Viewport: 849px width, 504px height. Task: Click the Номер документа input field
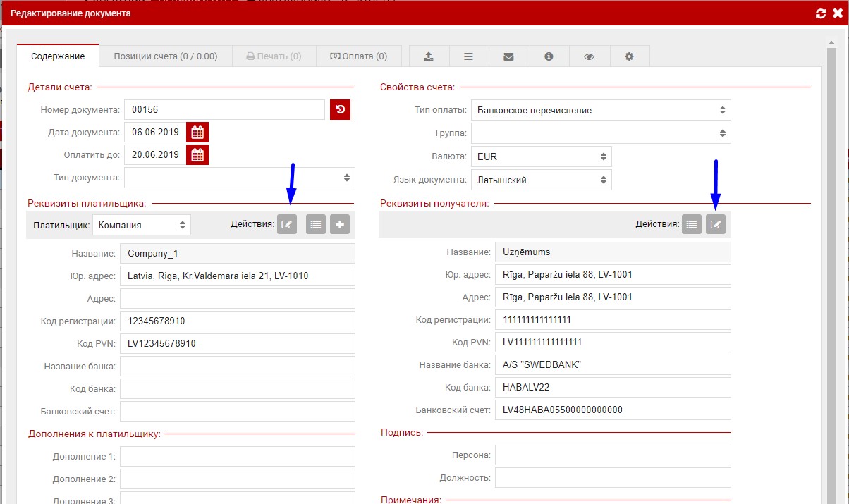[224, 110]
